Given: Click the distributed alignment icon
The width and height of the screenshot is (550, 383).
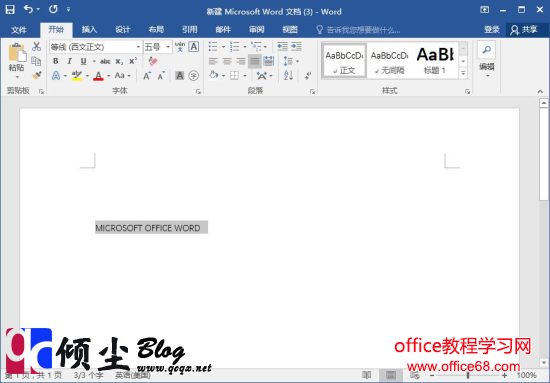Looking at the screenshot, I should [269, 61].
